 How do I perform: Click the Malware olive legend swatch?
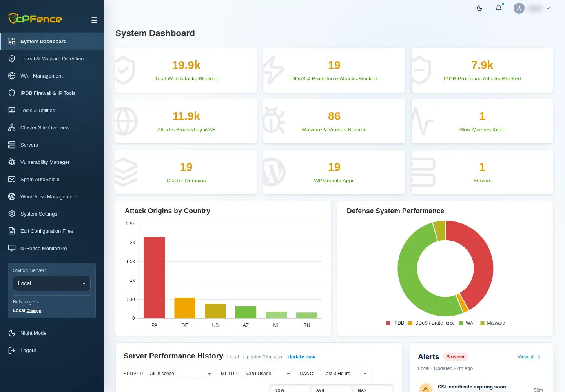[x=482, y=323]
